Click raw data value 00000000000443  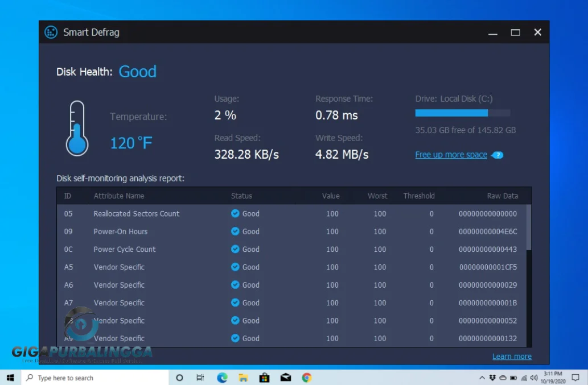[x=488, y=250]
